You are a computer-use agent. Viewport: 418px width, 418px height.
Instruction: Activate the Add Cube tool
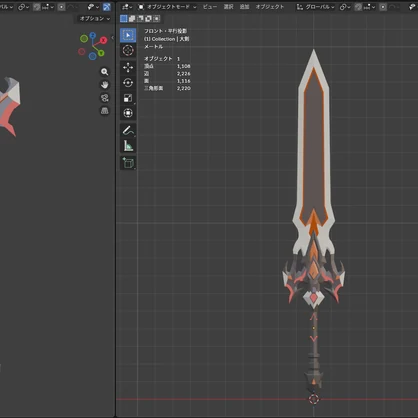pos(128,163)
